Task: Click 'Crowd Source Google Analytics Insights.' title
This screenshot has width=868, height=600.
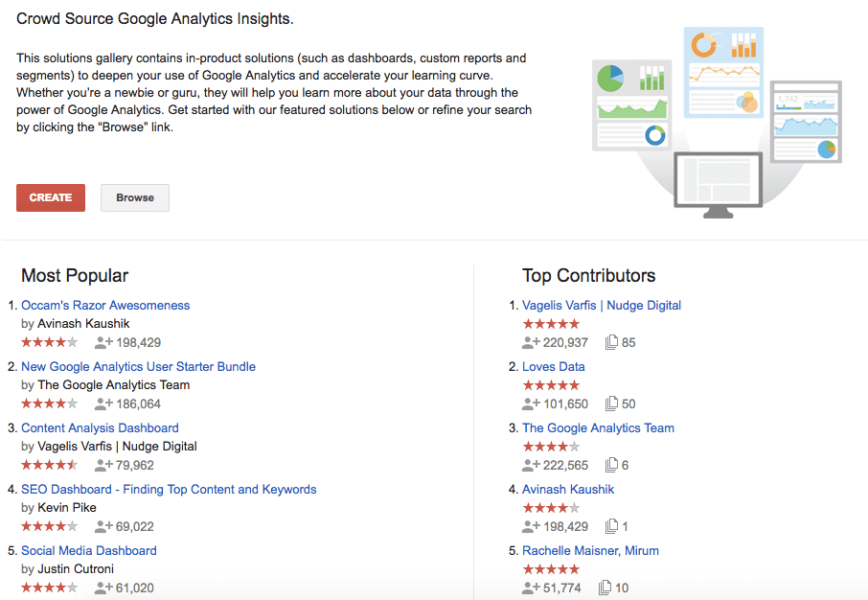Action: click(155, 19)
